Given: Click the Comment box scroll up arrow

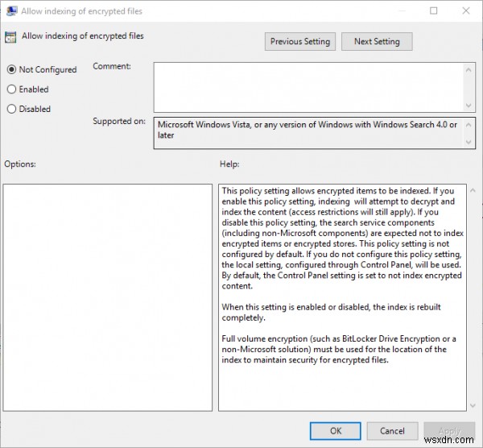Looking at the screenshot, I should coord(469,70).
